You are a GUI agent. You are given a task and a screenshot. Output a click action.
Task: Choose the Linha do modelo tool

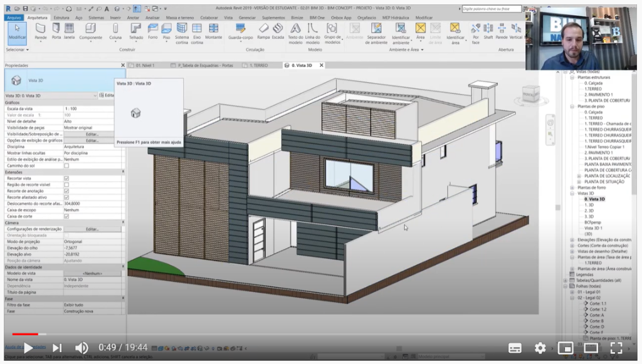tap(312, 34)
